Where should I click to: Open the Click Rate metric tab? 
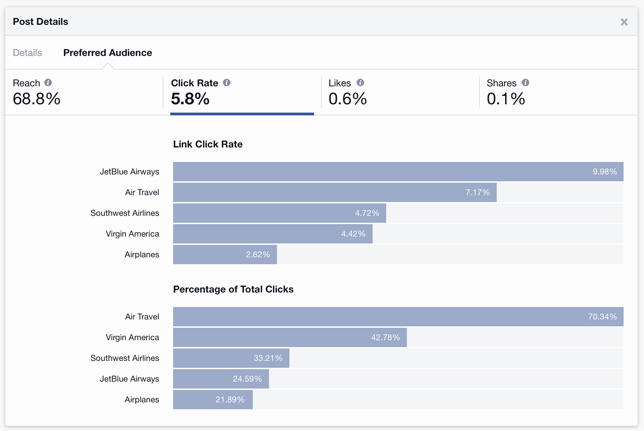tap(242, 94)
